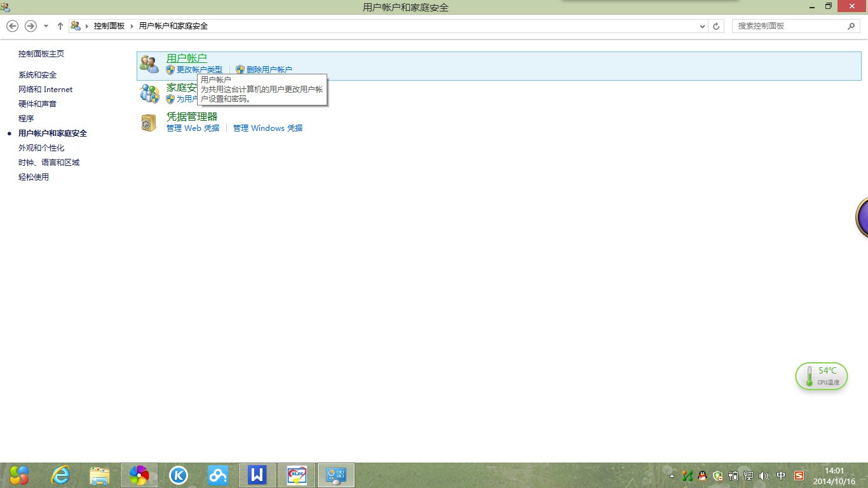The image size is (868, 488).
Task: Open File Explorer from the taskbar
Action: [x=100, y=475]
